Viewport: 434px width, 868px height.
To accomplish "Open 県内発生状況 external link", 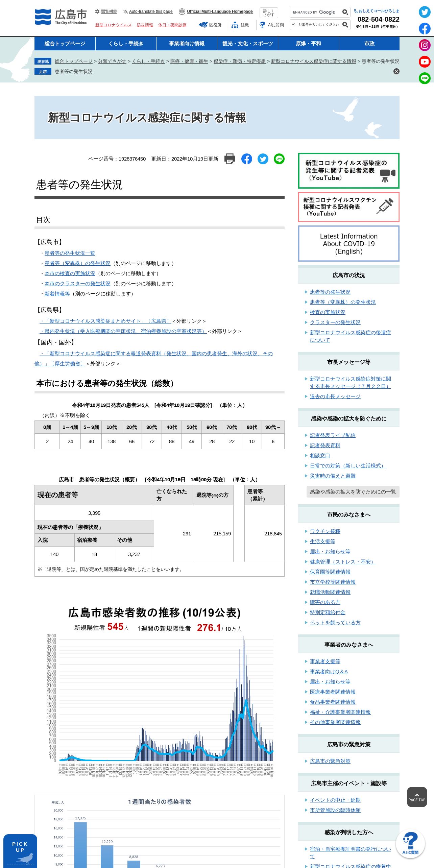I will click(123, 331).
